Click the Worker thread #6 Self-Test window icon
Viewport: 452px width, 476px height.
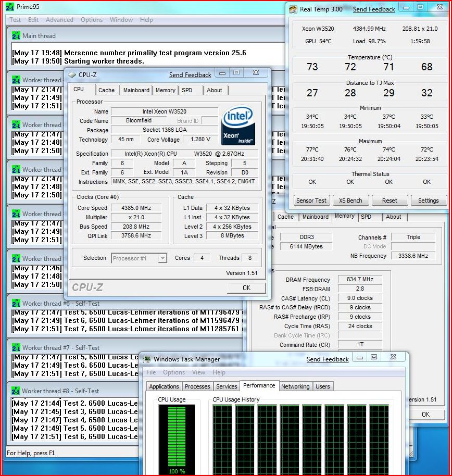[16, 303]
